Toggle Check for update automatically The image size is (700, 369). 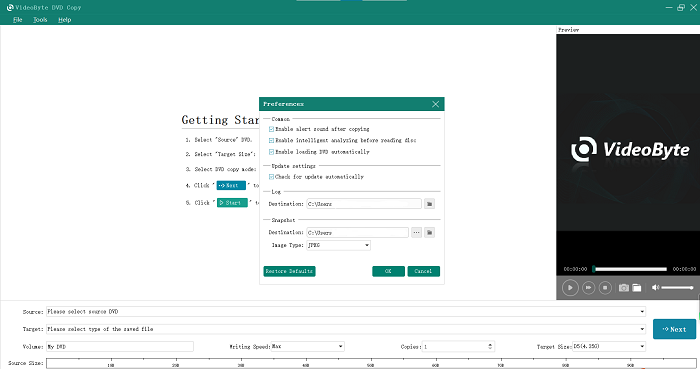coord(271,177)
